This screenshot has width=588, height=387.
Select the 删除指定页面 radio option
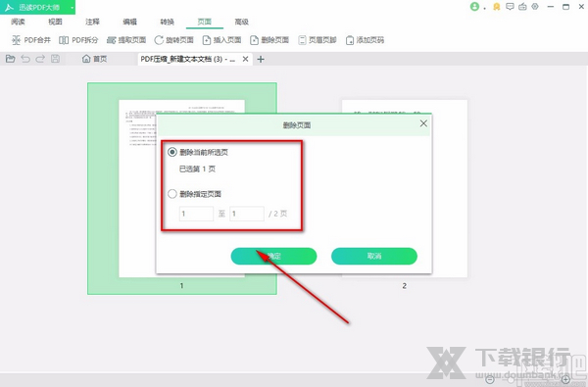point(172,194)
